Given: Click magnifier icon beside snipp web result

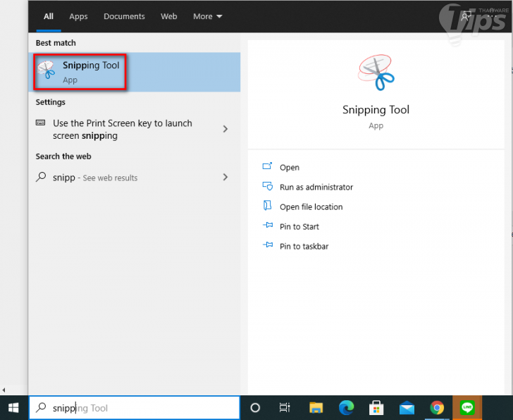Looking at the screenshot, I should 41,177.
